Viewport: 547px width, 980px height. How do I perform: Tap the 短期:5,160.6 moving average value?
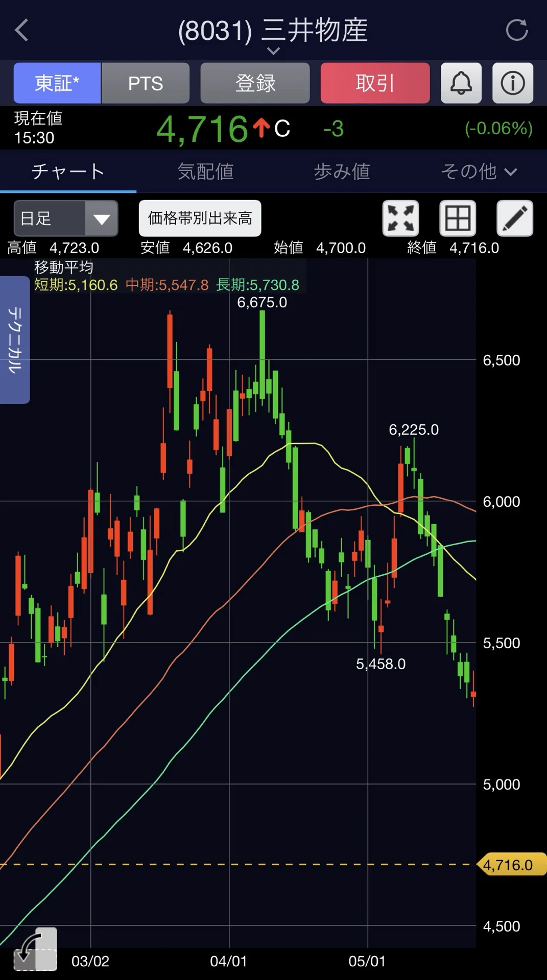click(x=76, y=285)
